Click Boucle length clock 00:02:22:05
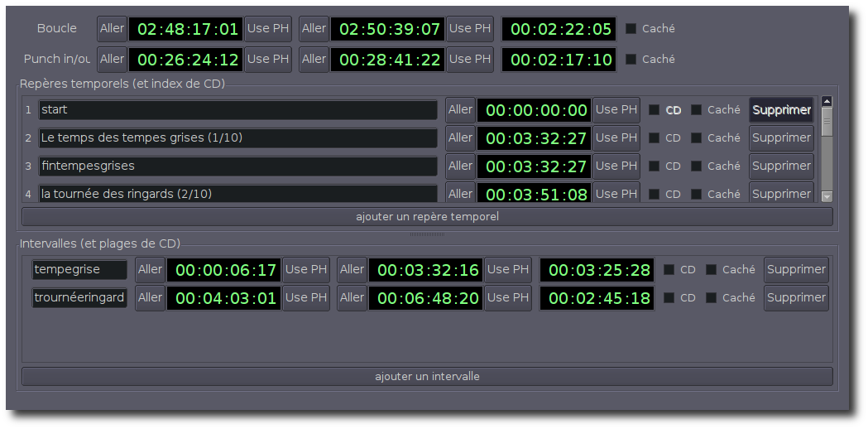 (x=559, y=29)
